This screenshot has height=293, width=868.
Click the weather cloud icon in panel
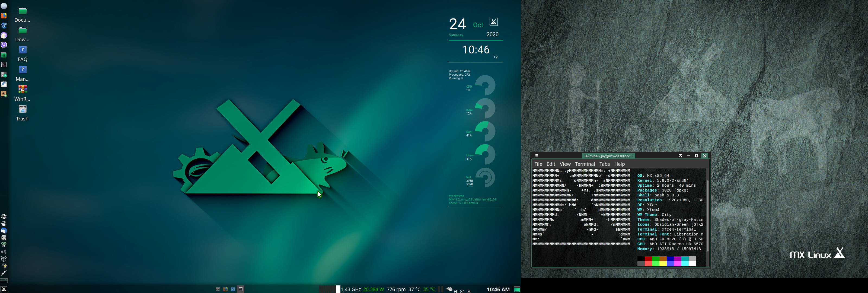pos(449,289)
